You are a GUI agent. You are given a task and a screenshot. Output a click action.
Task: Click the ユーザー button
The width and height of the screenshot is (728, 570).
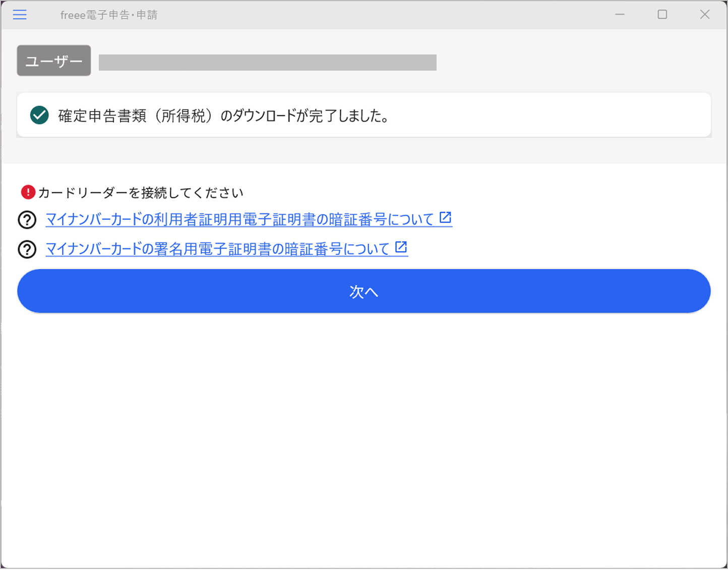[x=54, y=61]
